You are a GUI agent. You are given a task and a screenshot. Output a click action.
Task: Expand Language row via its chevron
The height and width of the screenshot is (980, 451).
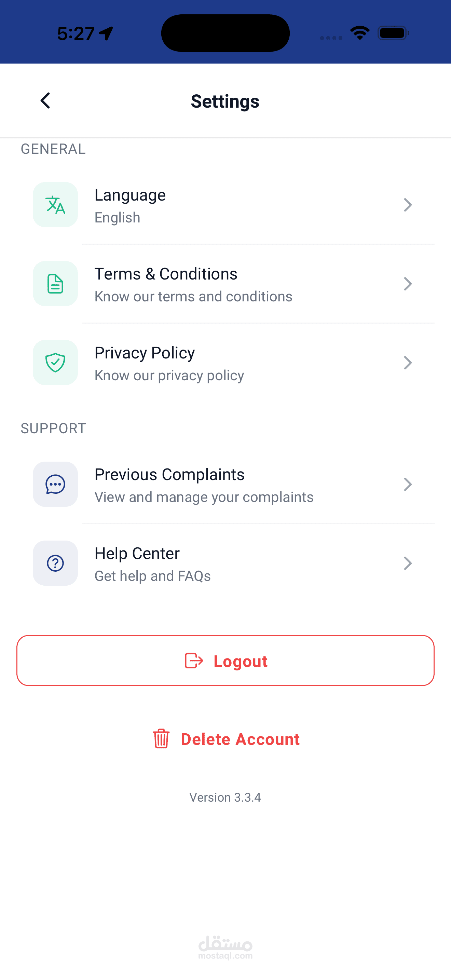[408, 205]
